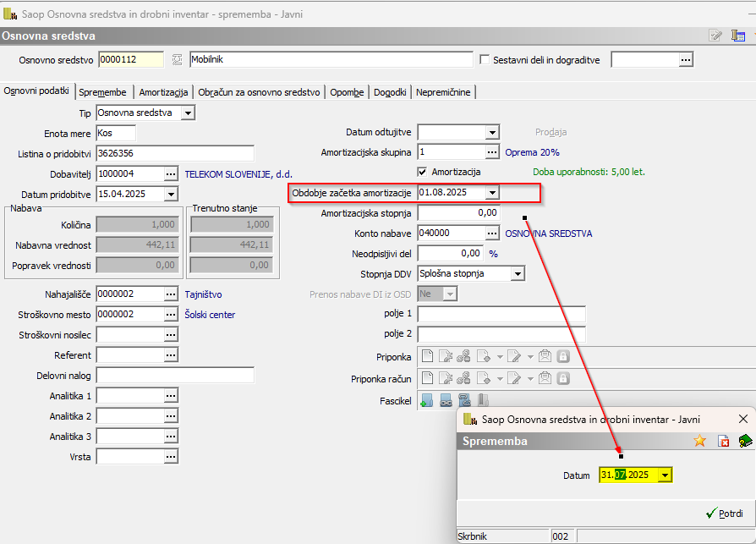Viewport: 756px width, 544px height.
Task: Open the Datum dropdown in Sprememba dialog
Action: [x=666, y=475]
